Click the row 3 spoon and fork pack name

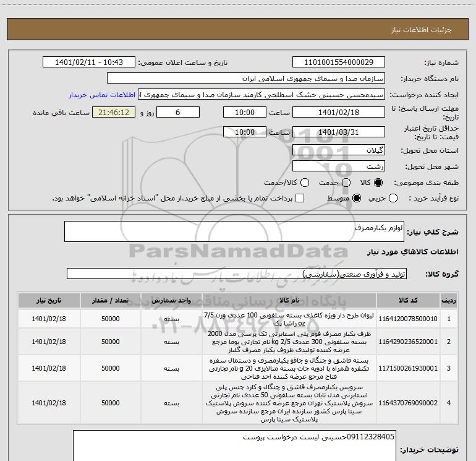click(x=289, y=368)
